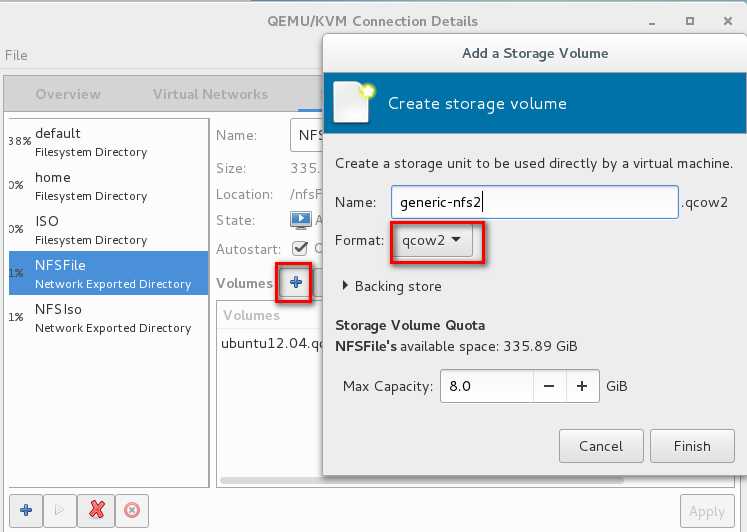
Task: Decrease Max Capacity with the minus button
Action: pyautogui.click(x=549, y=386)
